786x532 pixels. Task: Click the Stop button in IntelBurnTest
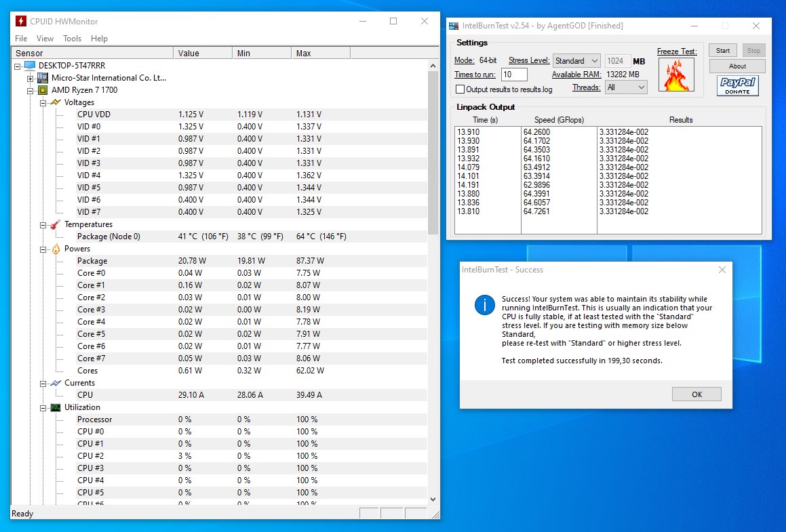pos(753,51)
